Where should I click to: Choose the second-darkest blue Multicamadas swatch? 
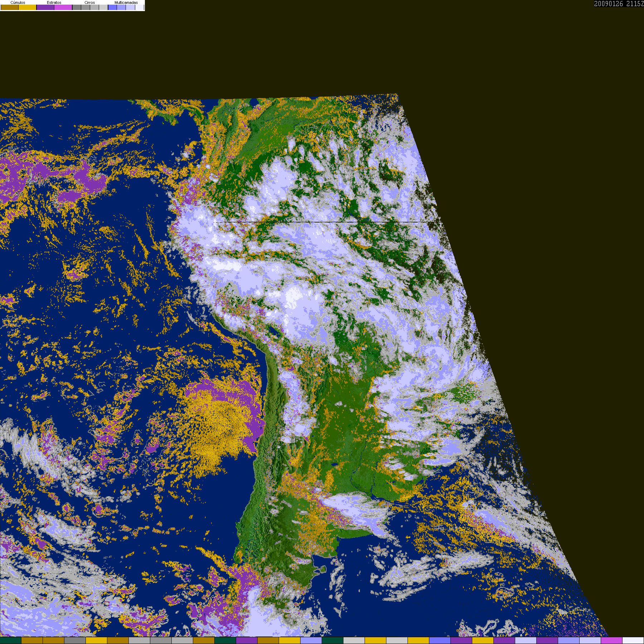coord(121,7)
